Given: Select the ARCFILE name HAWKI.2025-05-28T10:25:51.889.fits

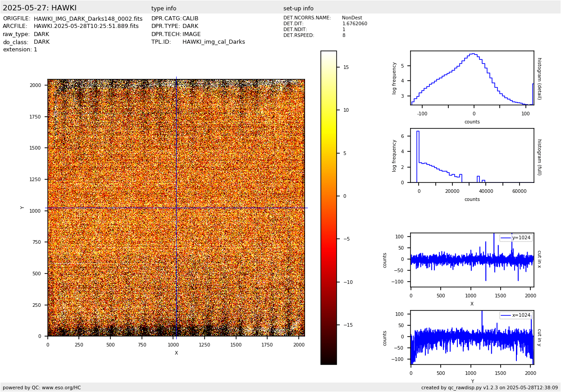Looking at the screenshot, I should pos(86,27).
